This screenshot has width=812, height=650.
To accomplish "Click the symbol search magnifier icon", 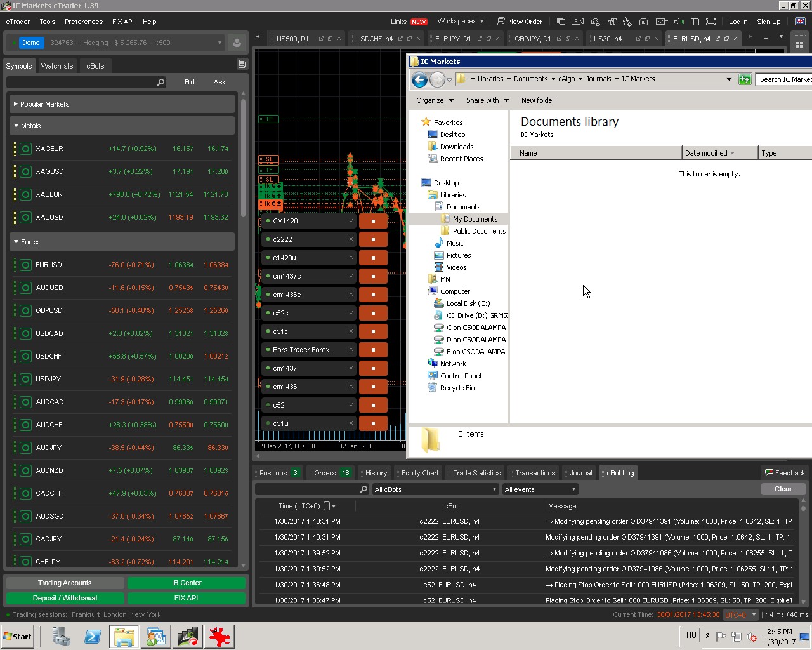I will tap(160, 82).
